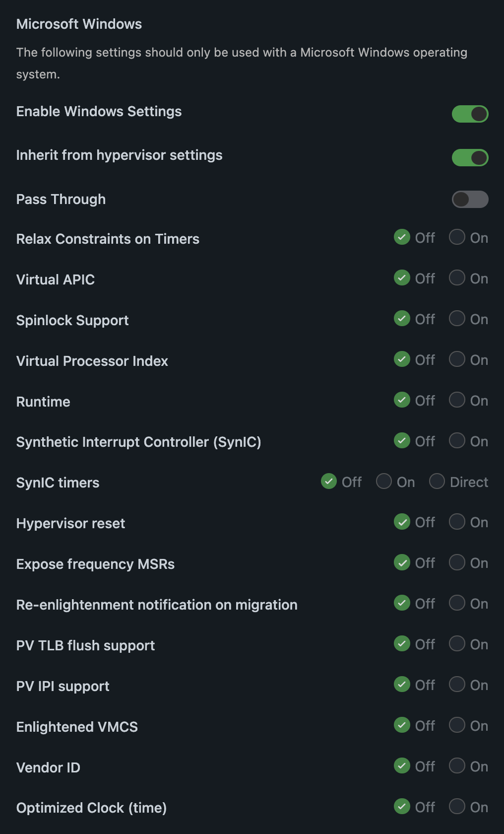
Task: Click the "Spinlock Support" label text
Action: click(72, 321)
